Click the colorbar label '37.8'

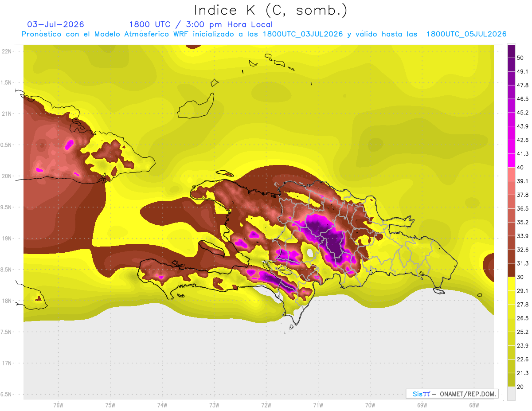click(523, 195)
